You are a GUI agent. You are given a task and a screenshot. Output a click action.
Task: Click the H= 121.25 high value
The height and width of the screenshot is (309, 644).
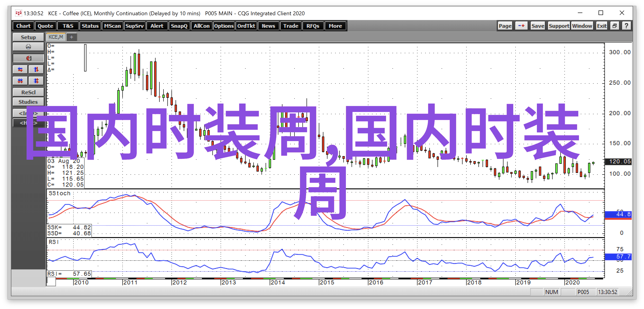[65, 173]
